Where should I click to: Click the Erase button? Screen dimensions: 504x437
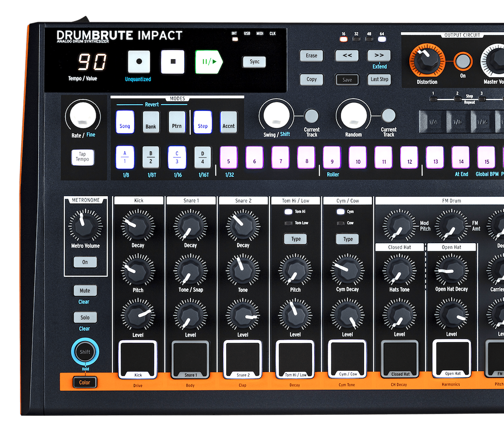311,56
